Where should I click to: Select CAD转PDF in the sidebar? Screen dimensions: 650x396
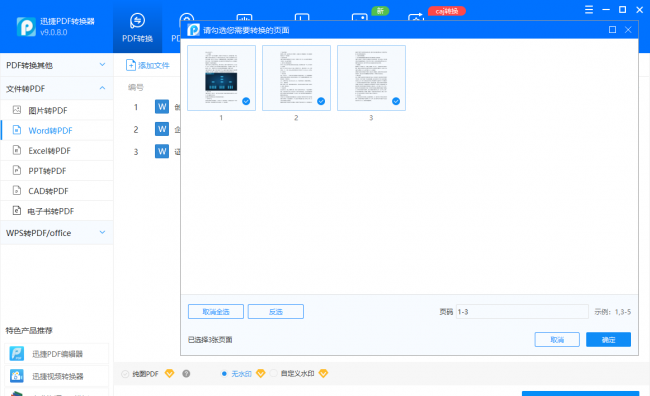57,191
